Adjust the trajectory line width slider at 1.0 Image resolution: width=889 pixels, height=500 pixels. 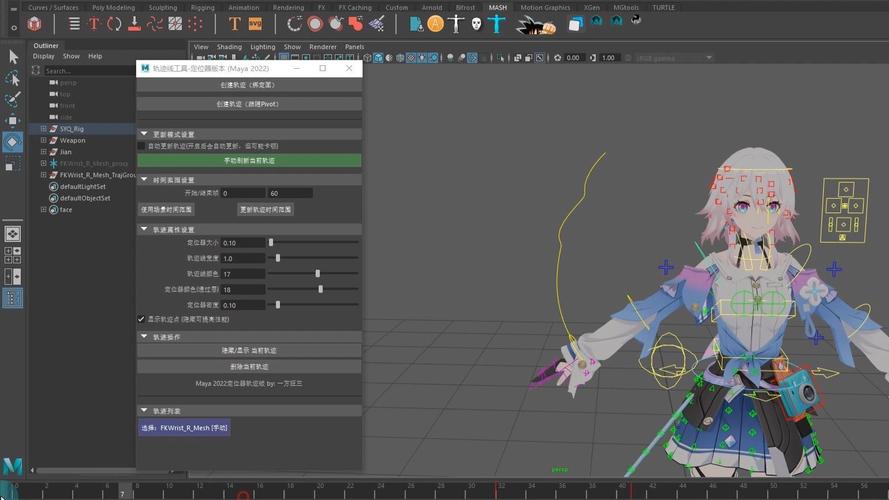pos(278,258)
